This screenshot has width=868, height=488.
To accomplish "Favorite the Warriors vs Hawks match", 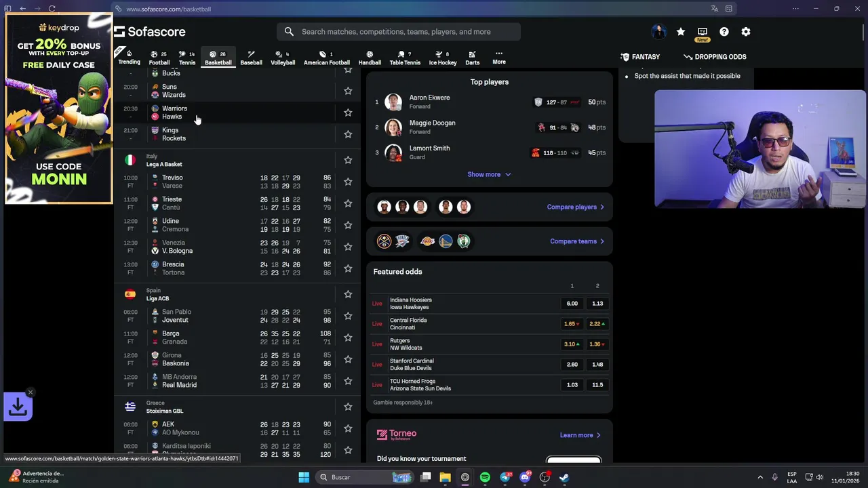I will click(x=348, y=113).
